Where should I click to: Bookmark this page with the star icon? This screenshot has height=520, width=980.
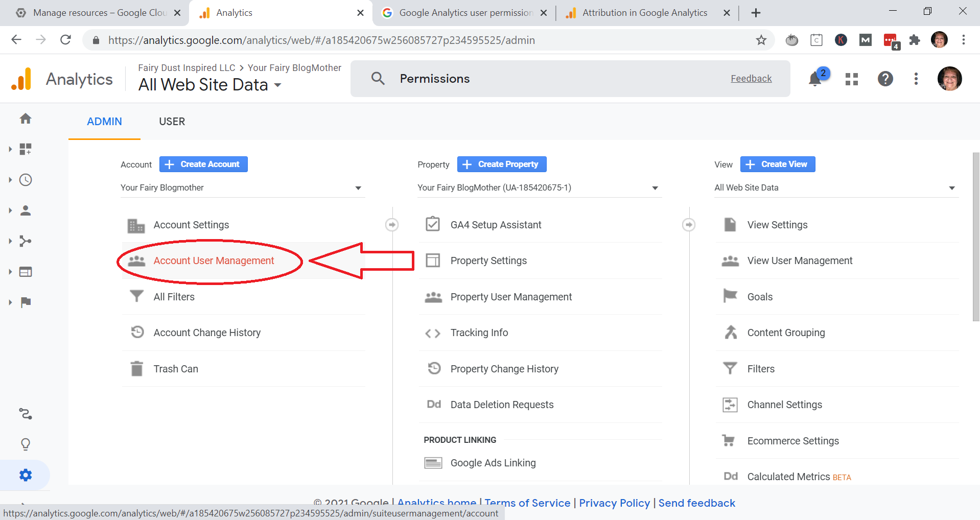point(761,40)
